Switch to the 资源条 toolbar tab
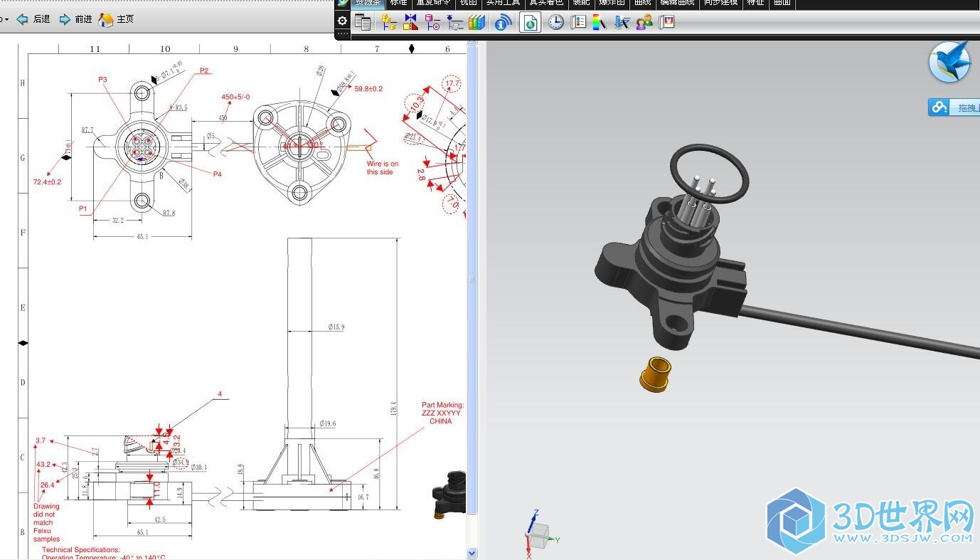Viewport: 980px width, 560px height. click(368, 3)
